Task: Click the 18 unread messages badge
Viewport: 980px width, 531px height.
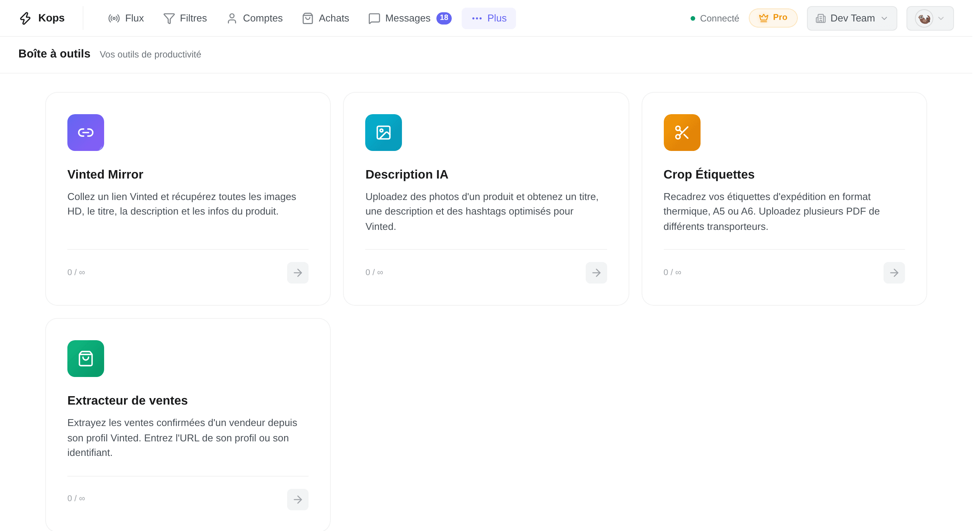Action: (444, 18)
